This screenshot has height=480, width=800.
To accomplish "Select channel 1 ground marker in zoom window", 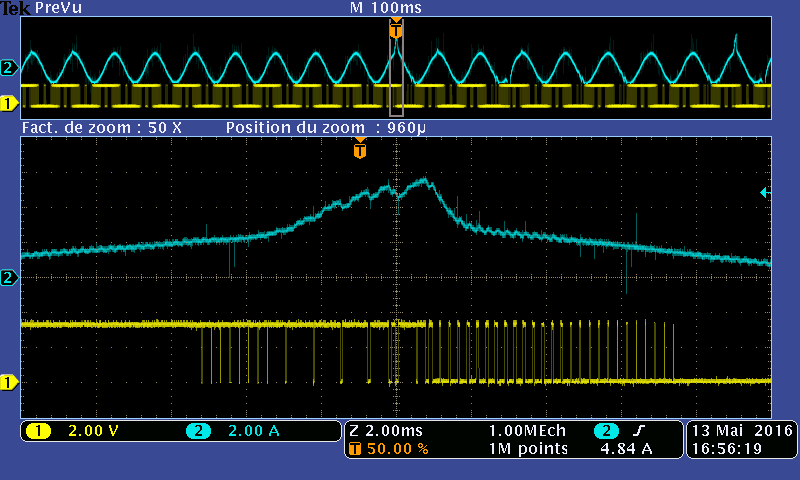I will (x=9, y=382).
